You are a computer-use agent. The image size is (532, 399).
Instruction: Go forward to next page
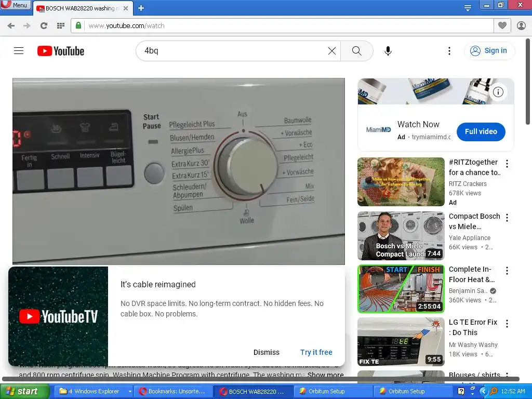click(x=27, y=26)
